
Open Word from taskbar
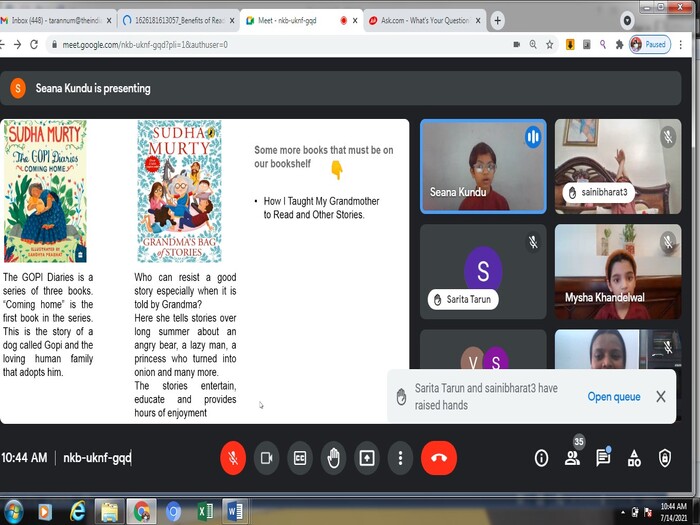tap(235, 512)
